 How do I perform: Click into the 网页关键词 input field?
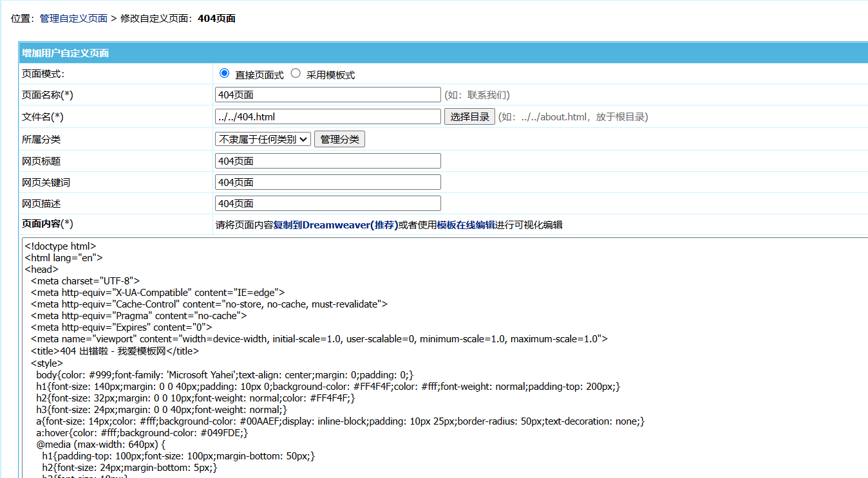pyautogui.click(x=328, y=182)
